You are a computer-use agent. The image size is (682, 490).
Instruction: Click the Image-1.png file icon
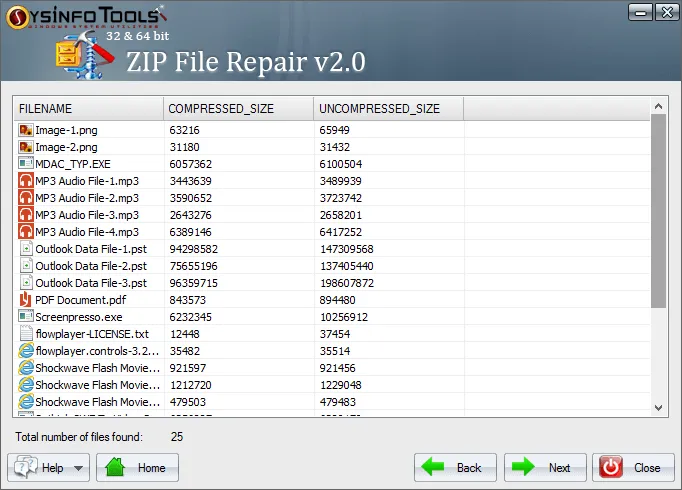[26, 130]
